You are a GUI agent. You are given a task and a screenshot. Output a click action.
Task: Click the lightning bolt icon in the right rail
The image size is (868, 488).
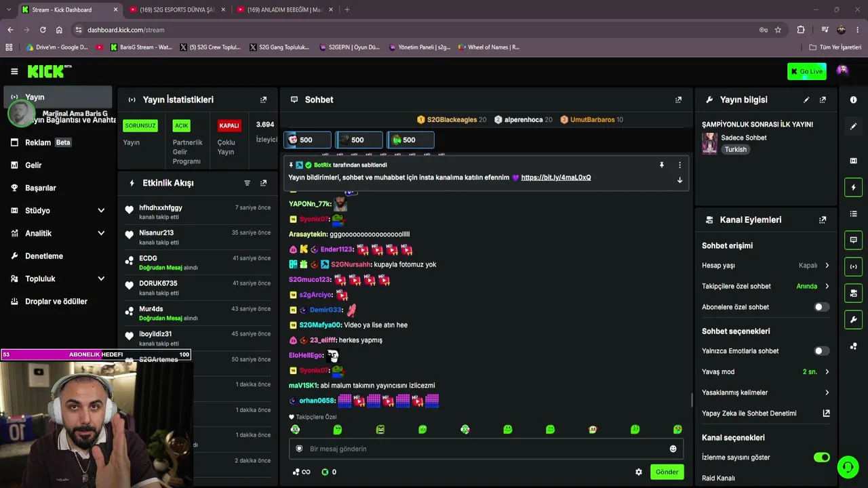click(853, 187)
